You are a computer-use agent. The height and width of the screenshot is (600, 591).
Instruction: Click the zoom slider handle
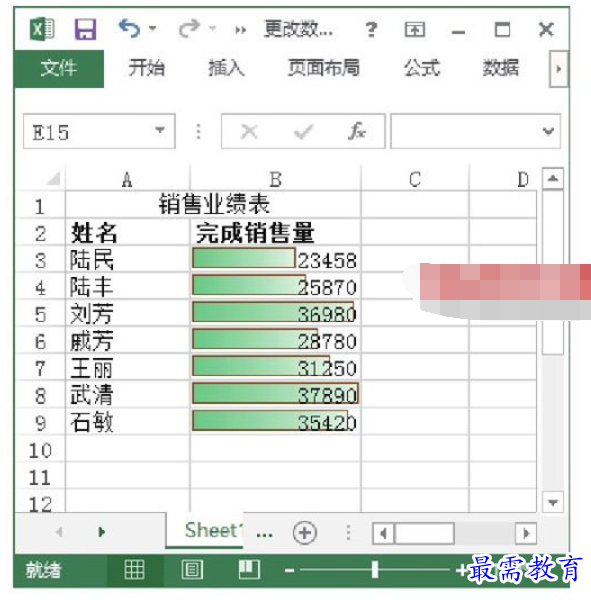(x=375, y=570)
